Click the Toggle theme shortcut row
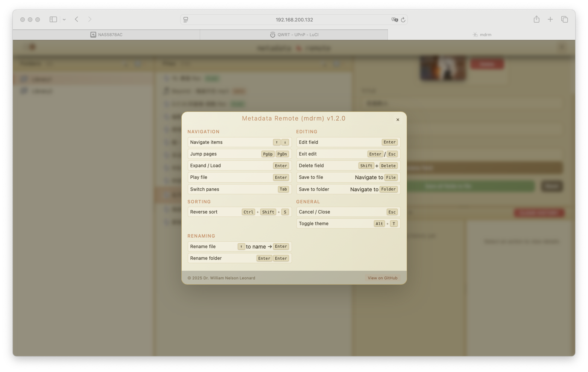This screenshot has width=588, height=372. pos(348,224)
